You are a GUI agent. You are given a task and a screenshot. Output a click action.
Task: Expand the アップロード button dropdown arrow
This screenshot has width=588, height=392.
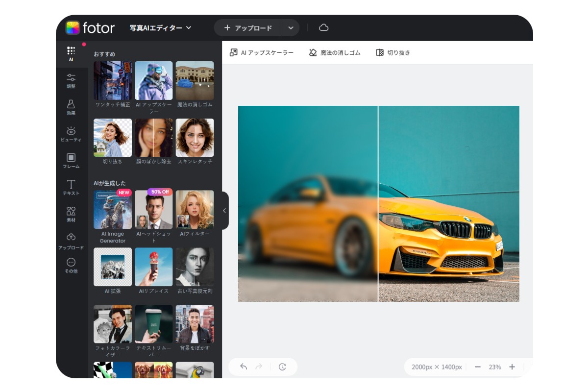[x=291, y=28]
